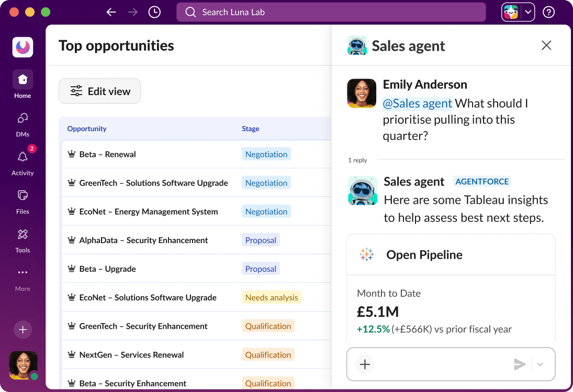Click the @Sales agent mention
Screen dimensions: 573x392
tap(417, 103)
